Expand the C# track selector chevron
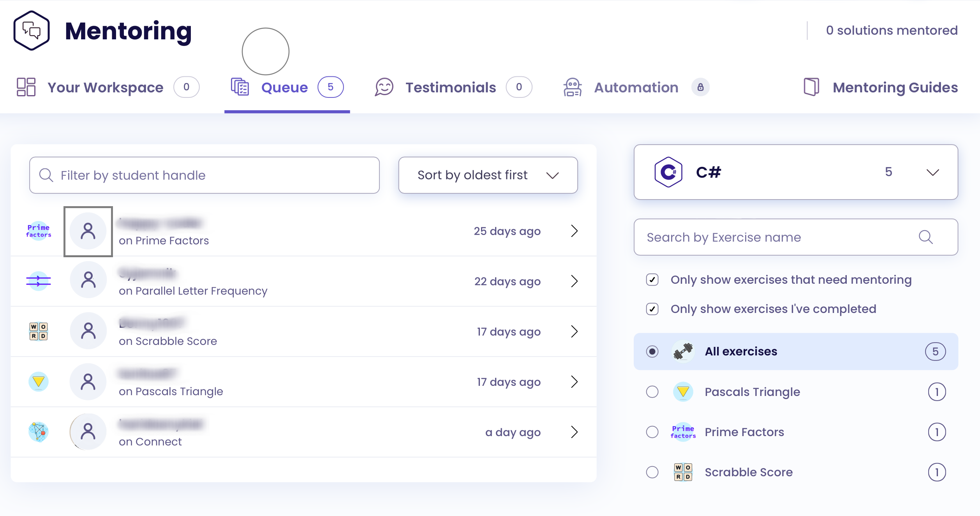 tap(932, 172)
